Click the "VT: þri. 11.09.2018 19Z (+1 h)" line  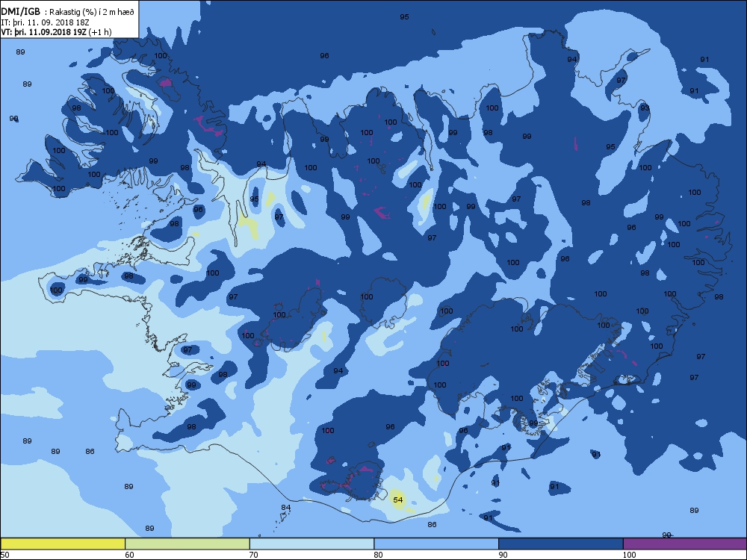[56, 32]
